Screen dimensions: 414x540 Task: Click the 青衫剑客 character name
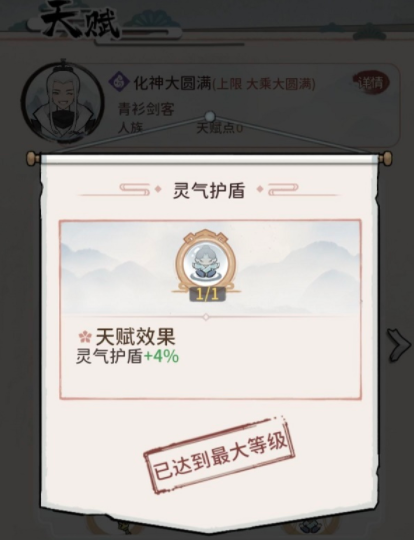tap(146, 108)
